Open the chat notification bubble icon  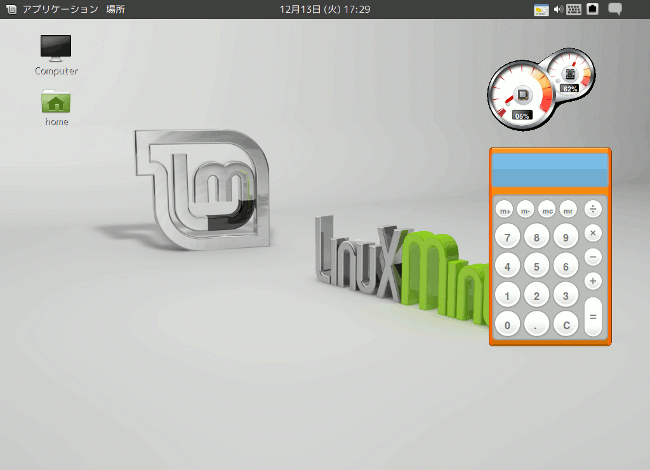tap(616, 9)
